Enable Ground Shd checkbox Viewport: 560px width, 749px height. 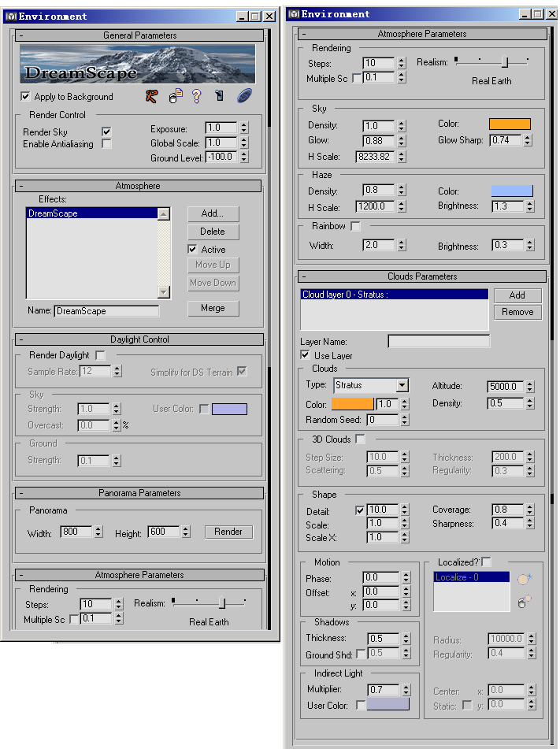click(361, 653)
